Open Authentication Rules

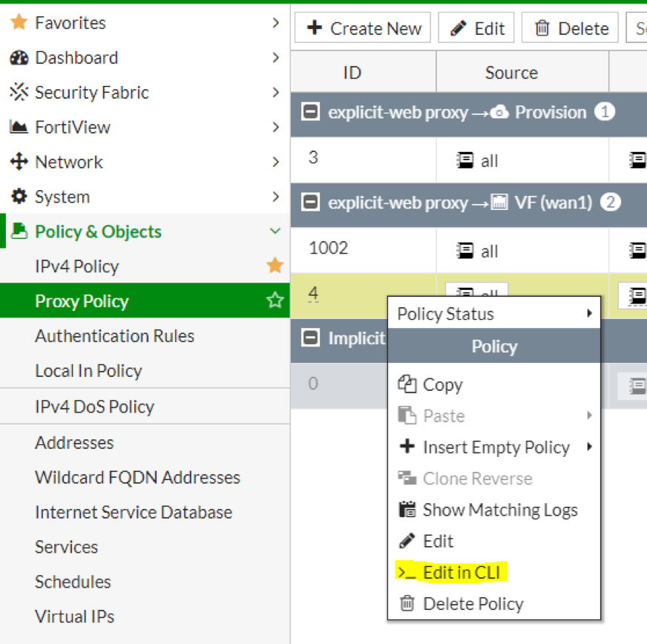pos(145,335)
